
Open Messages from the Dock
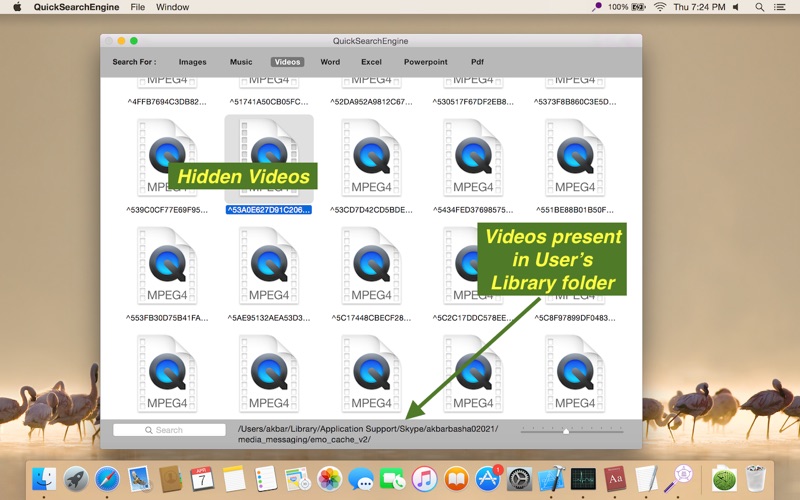click(x=361, y=480)
